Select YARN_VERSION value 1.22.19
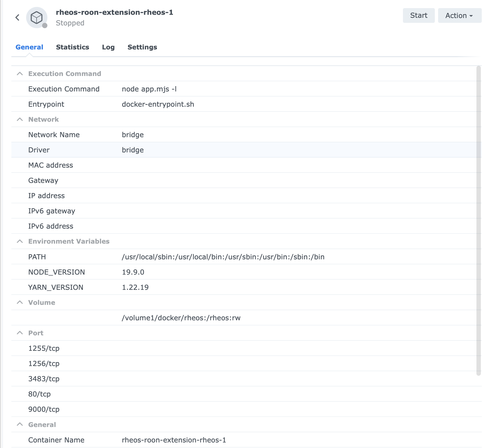Viewport: 485px width, 448px height. click(135, 287)
